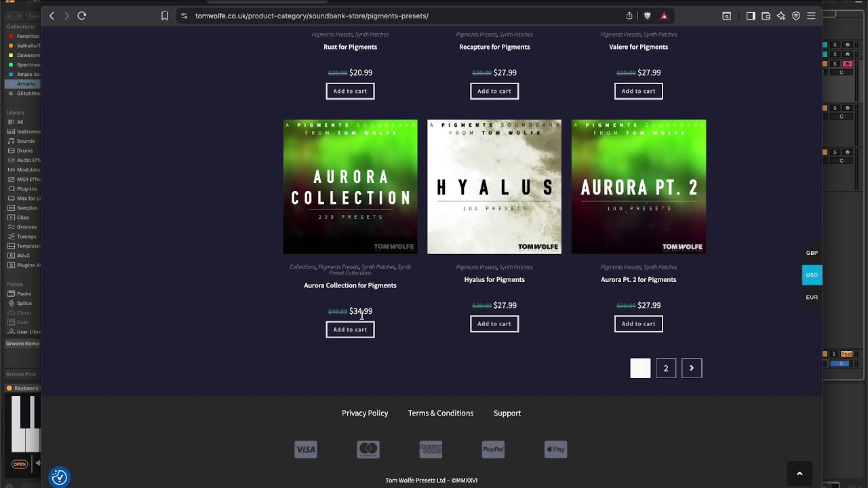Screen dimensions: 868x488
Task: Focus the browser address bar URL
Action: point(311,16)
